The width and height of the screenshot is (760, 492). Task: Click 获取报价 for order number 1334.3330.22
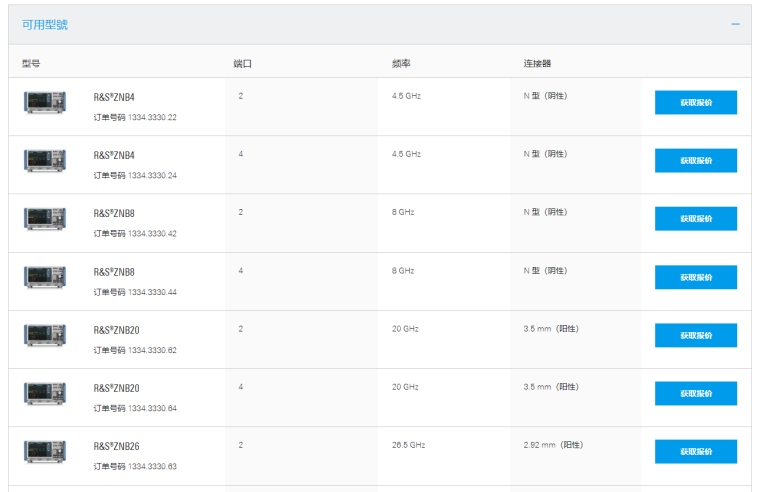(695, 102)
